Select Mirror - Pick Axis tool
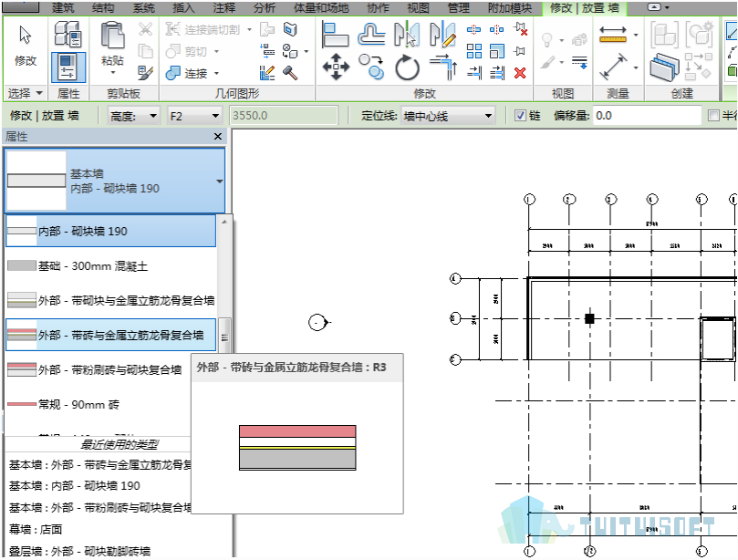 coord(407,35)
